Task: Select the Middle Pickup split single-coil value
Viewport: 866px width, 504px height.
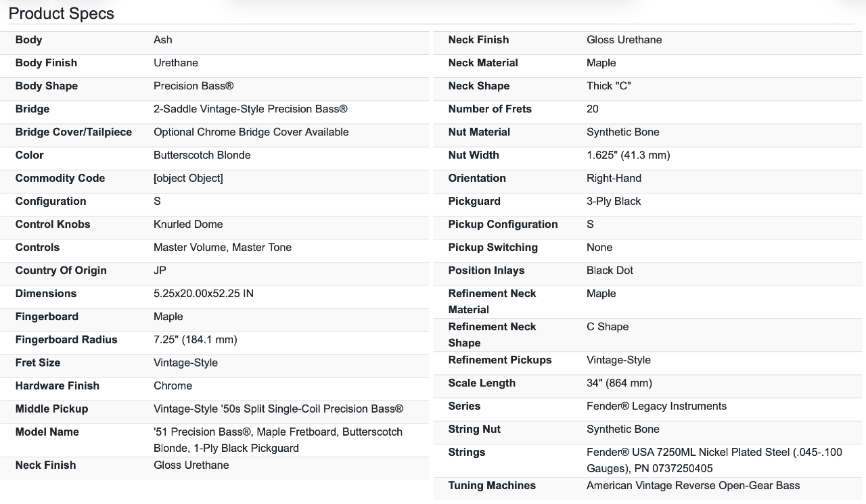Action: coord(278,409)
